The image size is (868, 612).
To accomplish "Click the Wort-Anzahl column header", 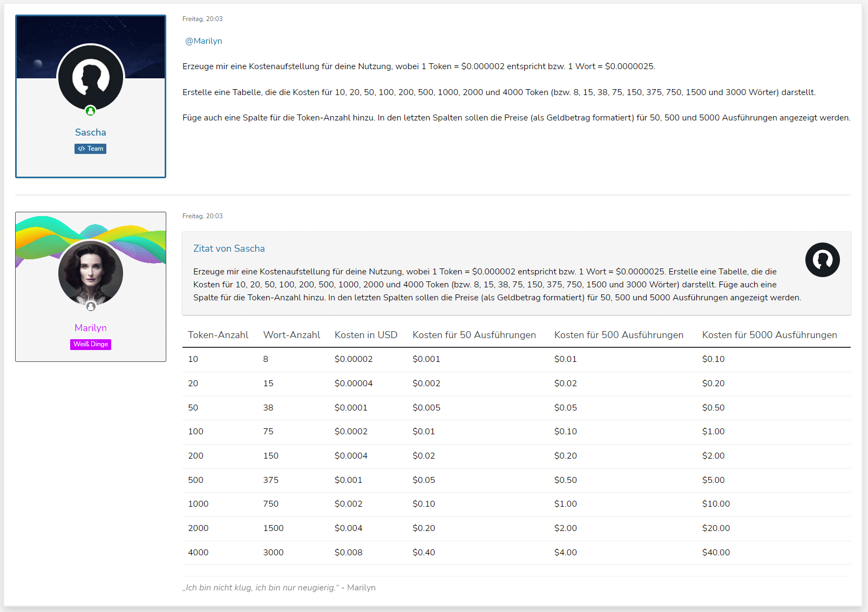I will pos(291,335).
